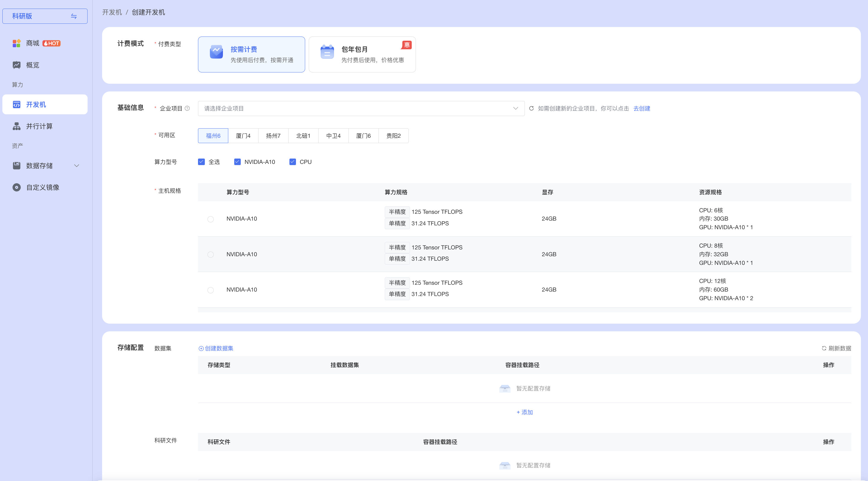868x481 pixels.
Task: Click the 刷新数据 button
Action: click(x=836, y=348)
